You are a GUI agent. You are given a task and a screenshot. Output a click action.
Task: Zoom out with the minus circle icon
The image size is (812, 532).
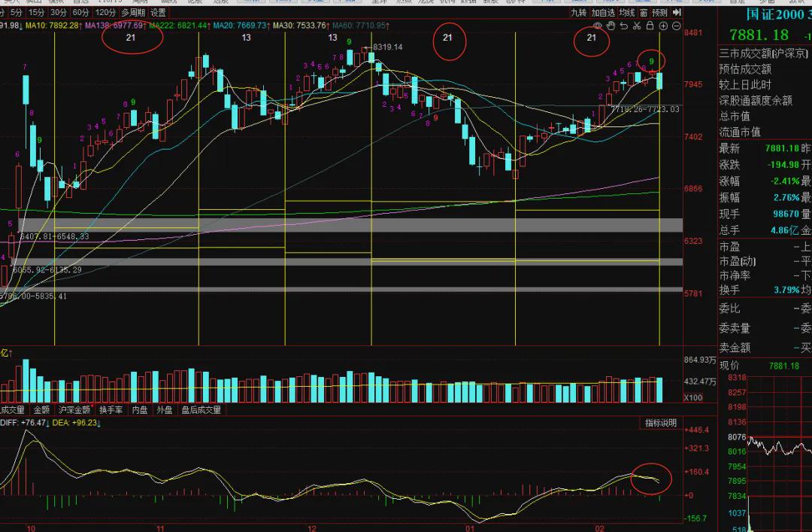click(677, 26)
